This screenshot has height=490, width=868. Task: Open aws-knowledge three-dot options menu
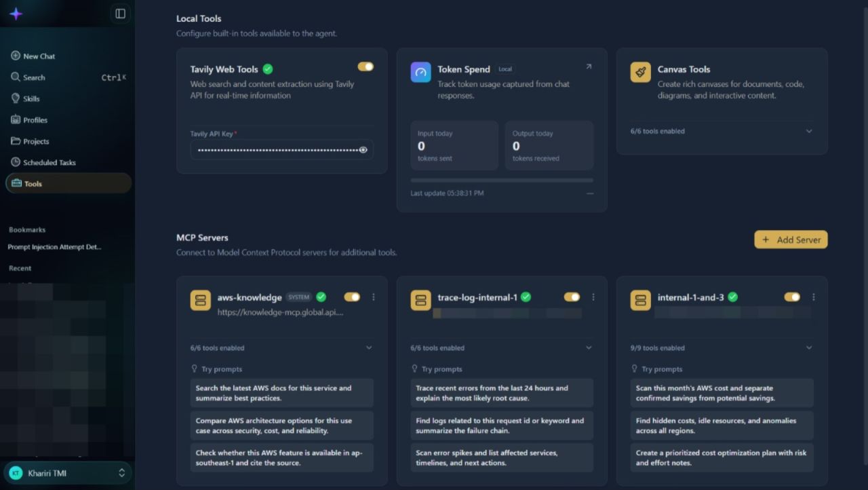pyautogui.click(x=373, y=297)
